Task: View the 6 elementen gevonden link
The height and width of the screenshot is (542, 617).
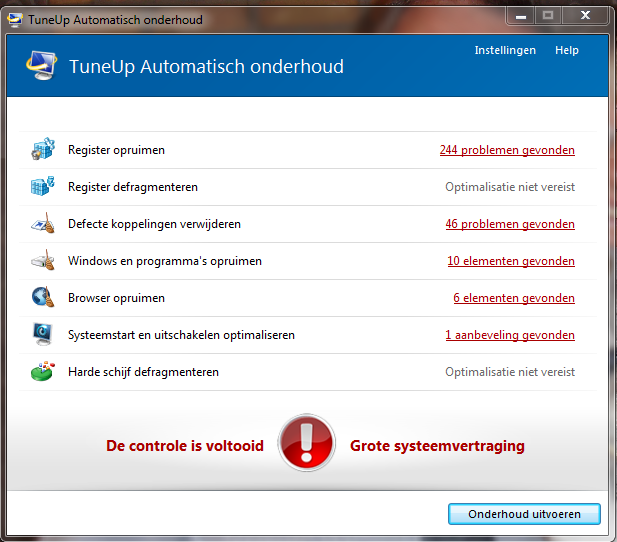Action: click(514, 298)
